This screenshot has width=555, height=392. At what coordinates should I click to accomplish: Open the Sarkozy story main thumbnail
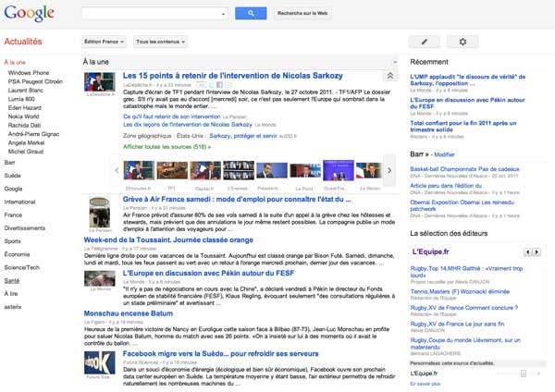click(100, 81)
